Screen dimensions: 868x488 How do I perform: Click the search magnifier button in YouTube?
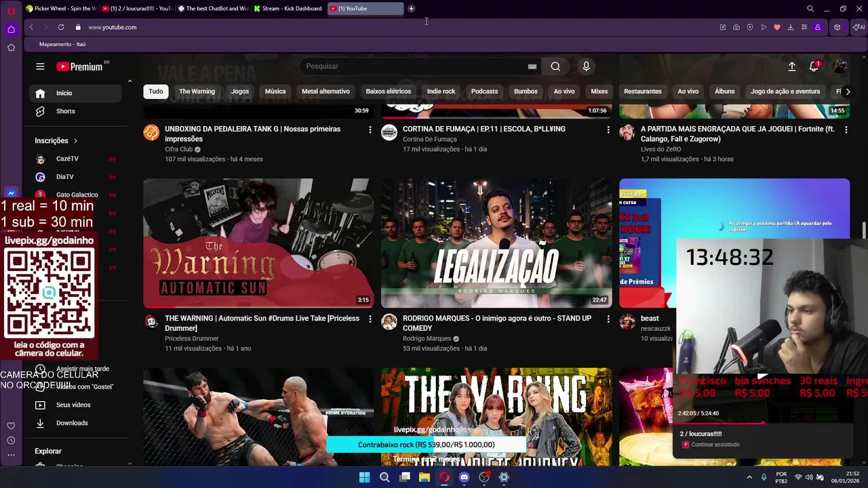pos(555,66)
